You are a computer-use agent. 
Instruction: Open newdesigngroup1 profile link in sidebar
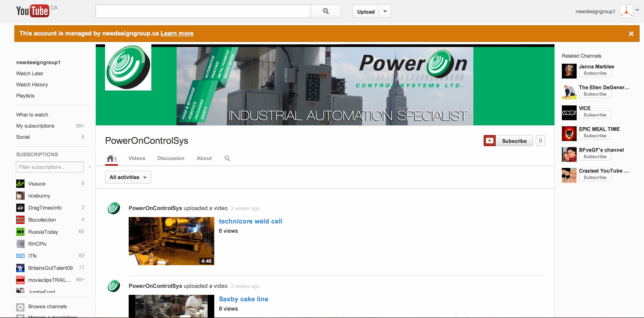coord(38,63)
